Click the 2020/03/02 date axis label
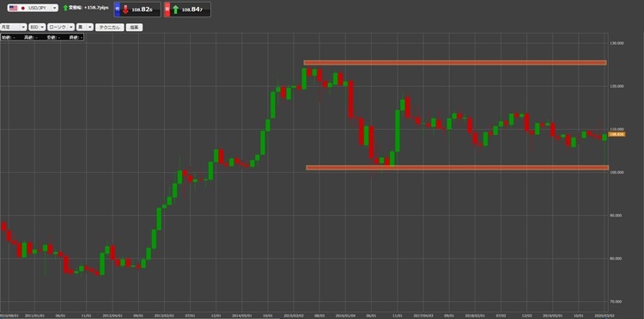This screenshot has height=319, width=644. pos(605,316)
